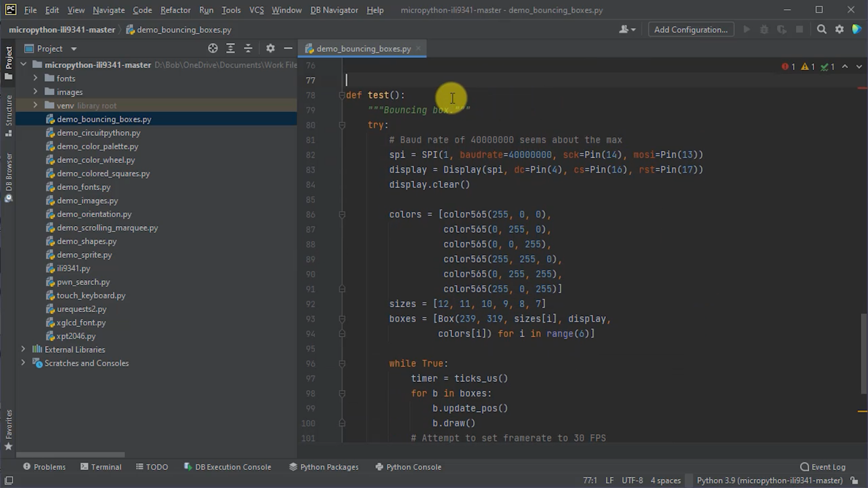Screen dimensions: 868x488
Task: Open Search Everywhere magnifier icon
Action: pyautogui.click(x=822, y=29)
